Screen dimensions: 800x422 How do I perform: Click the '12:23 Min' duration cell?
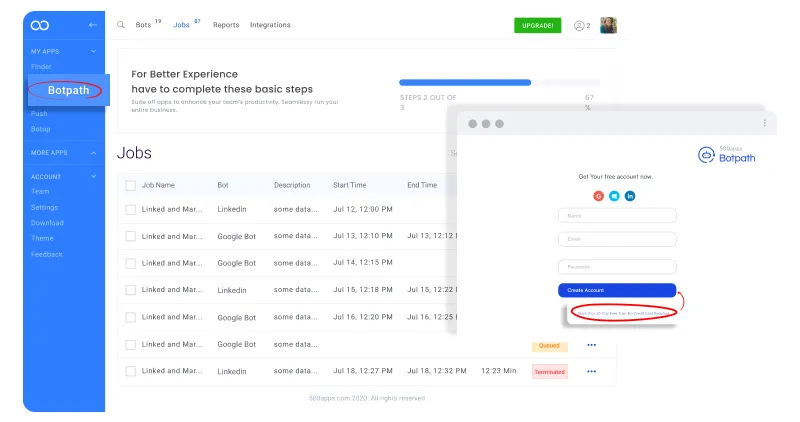(498, 371)
